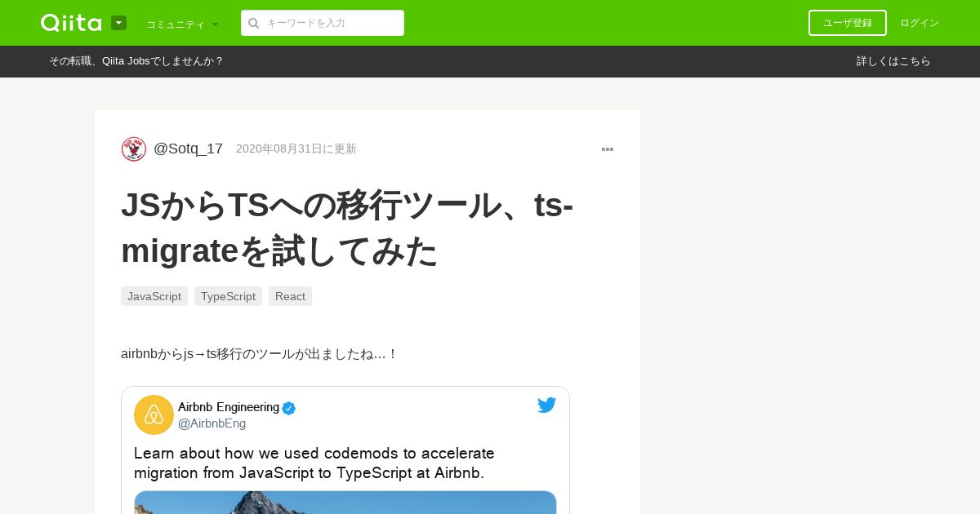
Task: Click the search magnifier icon
Action: (x=254, y=23)
